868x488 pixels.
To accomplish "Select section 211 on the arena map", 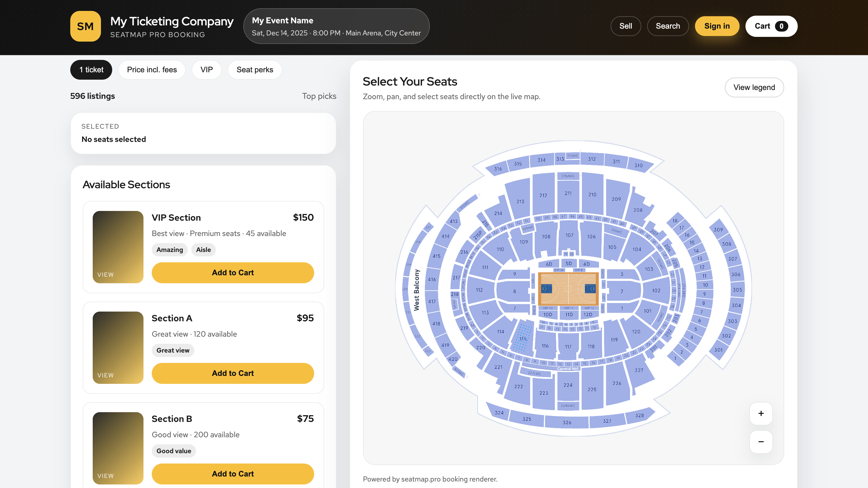I will point(568,194).
